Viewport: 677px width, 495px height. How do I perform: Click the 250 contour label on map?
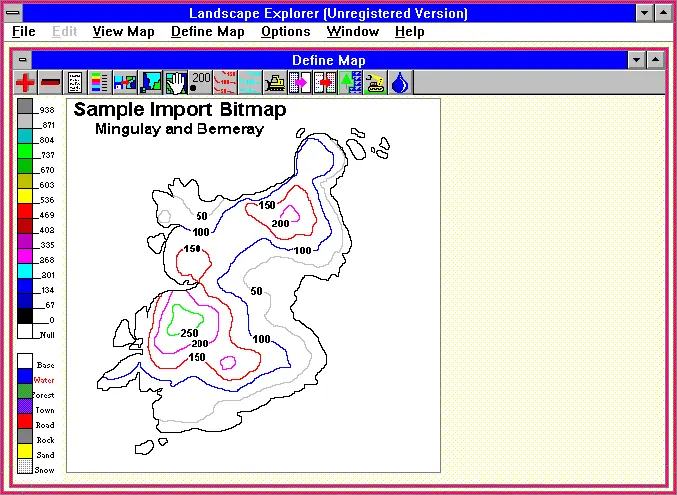pyautogui.click(x=188, y=333)
